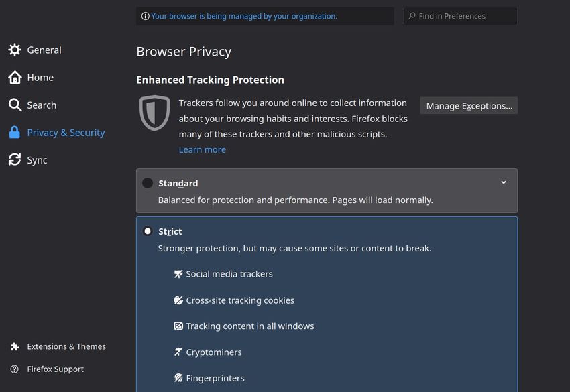Click the Privacy & Security lock icon
The width and height of the screenshot is (570, 392).
click(x=15, y=132)
